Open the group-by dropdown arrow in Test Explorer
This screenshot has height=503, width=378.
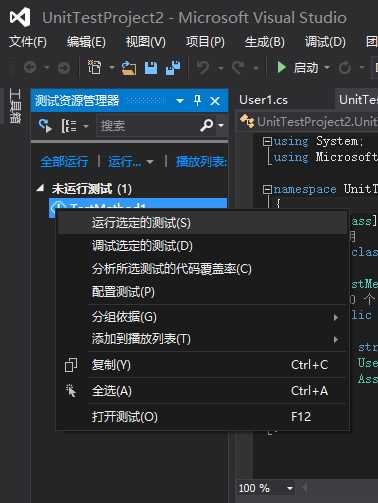pyautogui.click(x=86, y=126)
